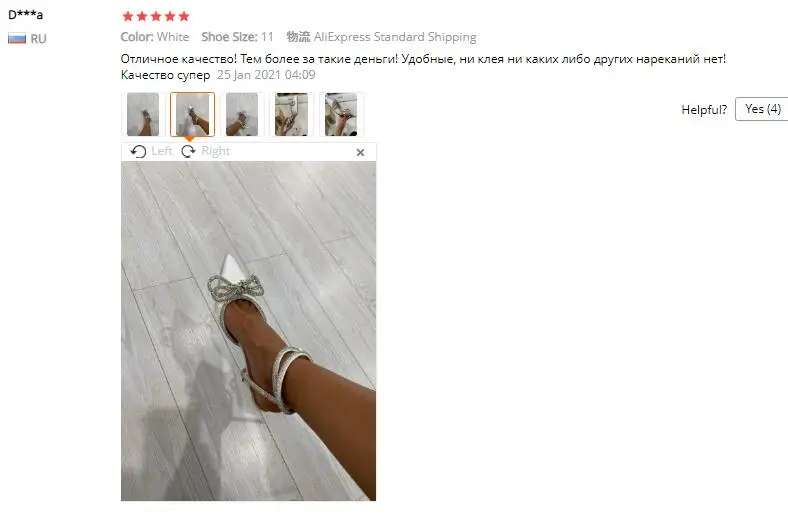This screenshot has height=518, width=788.
Task: Click the AliExpress Standard Shipping text
Action: tap(395, 37)
